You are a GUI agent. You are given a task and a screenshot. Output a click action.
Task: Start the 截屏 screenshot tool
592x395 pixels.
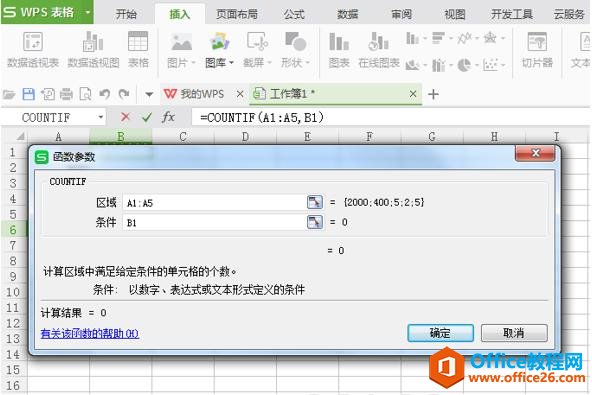click(257, 50)
